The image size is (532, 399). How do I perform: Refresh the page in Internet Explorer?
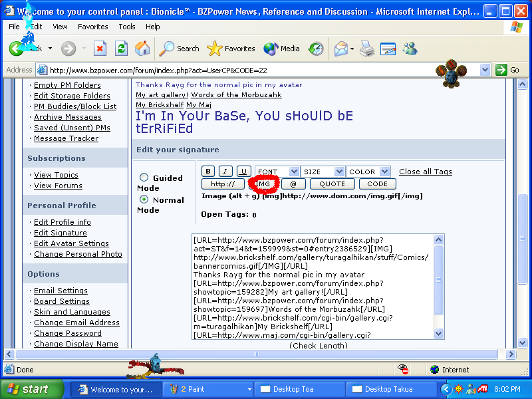121,48
